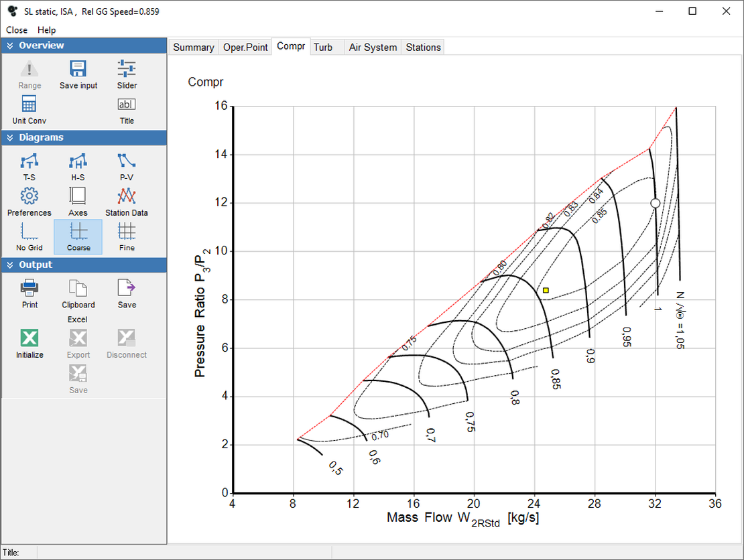Click the white circle operating point
The height and width of the screenshot is (560, 744).
click(656, 204)
